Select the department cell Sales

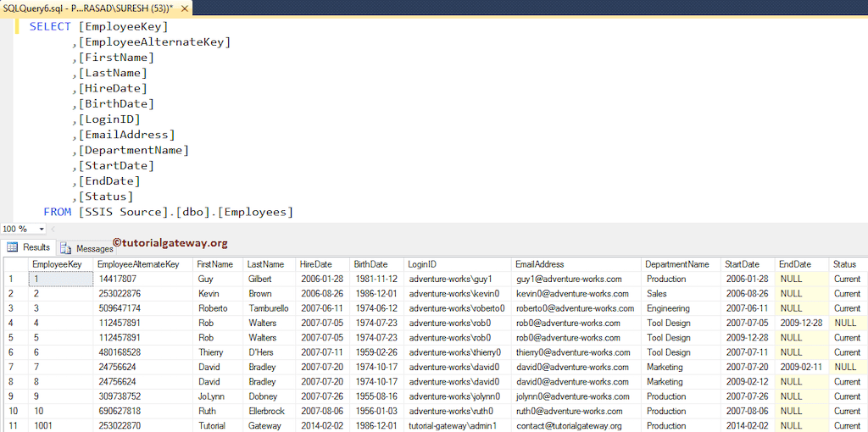point(681,294)
